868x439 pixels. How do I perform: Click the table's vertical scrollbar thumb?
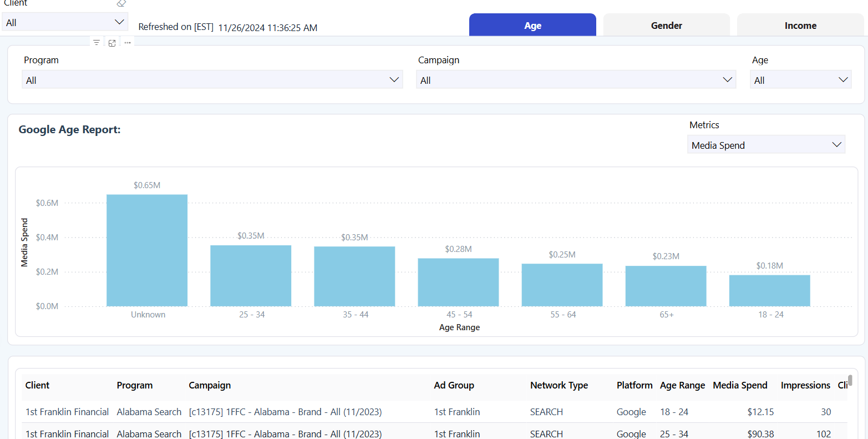[850, 381]
